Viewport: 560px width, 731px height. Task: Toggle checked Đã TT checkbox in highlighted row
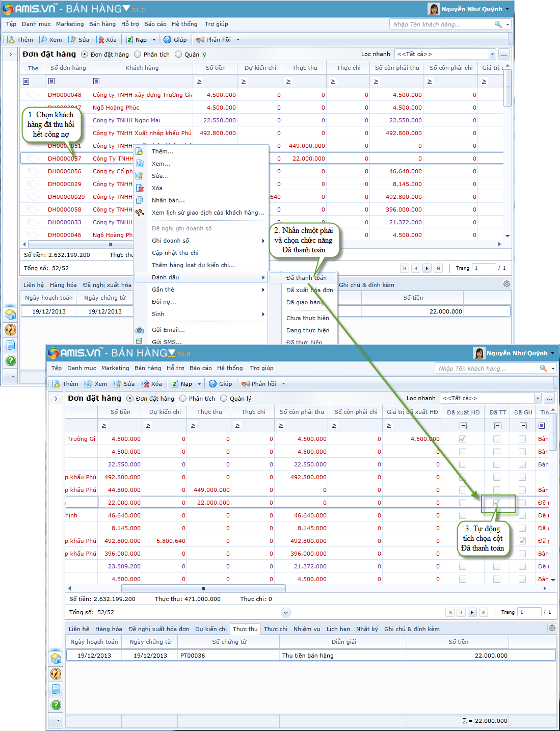pyautogui.click(x=497, y=503)
